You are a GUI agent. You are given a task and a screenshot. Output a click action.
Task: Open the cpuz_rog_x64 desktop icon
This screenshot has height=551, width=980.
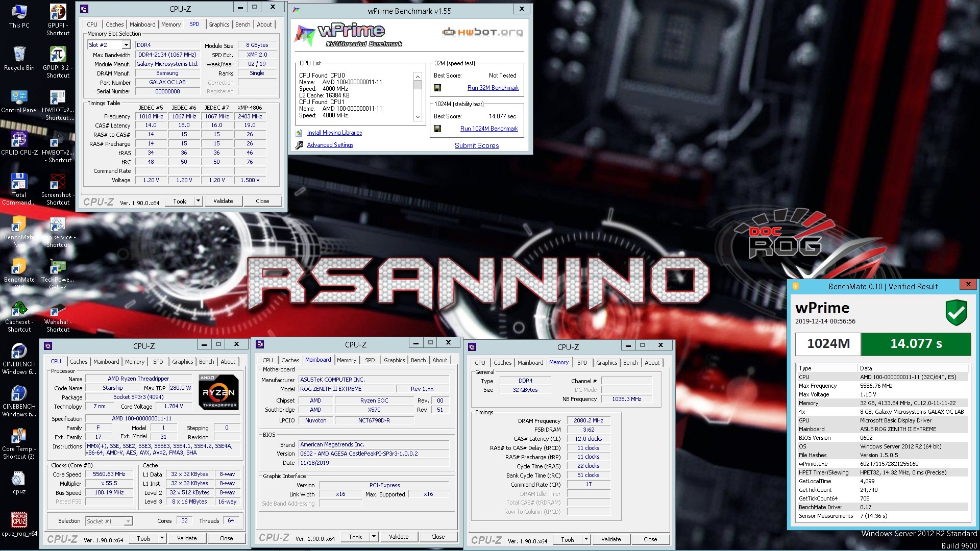[x=19, y=524]
